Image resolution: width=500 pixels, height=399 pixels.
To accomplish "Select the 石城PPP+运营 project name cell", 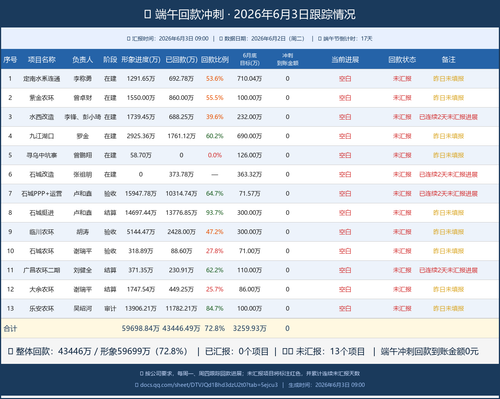I will pos(42,194).
